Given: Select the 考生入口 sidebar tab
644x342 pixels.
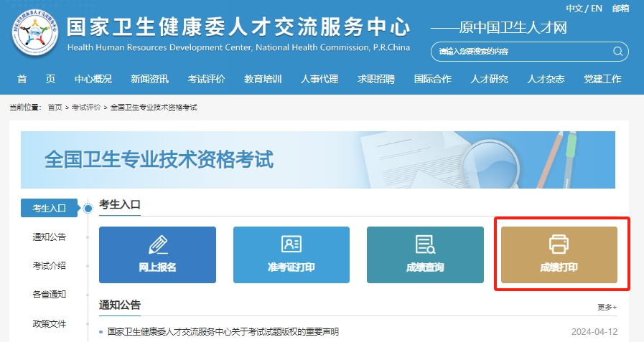Looking at the screenshot, I should 49,208.
